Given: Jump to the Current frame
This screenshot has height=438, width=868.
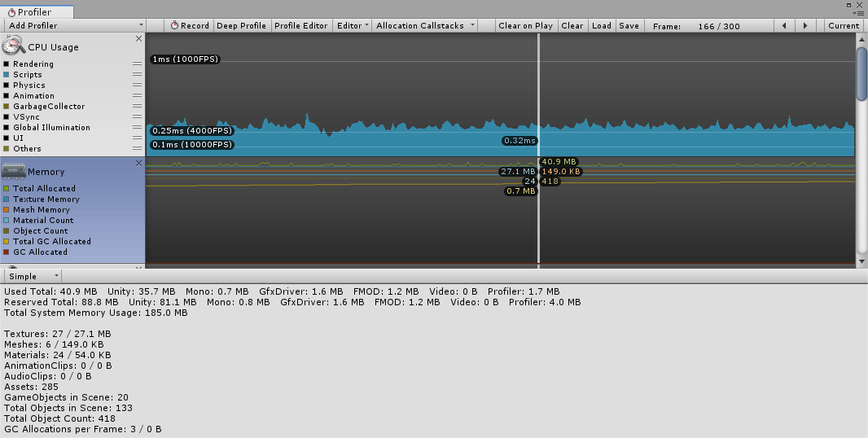Looking at the screenshot, I should 844,25.
